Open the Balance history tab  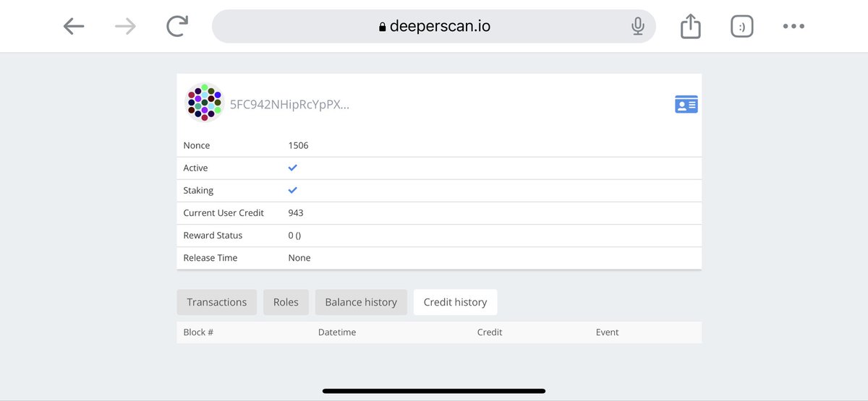pyautogui.click(x=361, y=302)
